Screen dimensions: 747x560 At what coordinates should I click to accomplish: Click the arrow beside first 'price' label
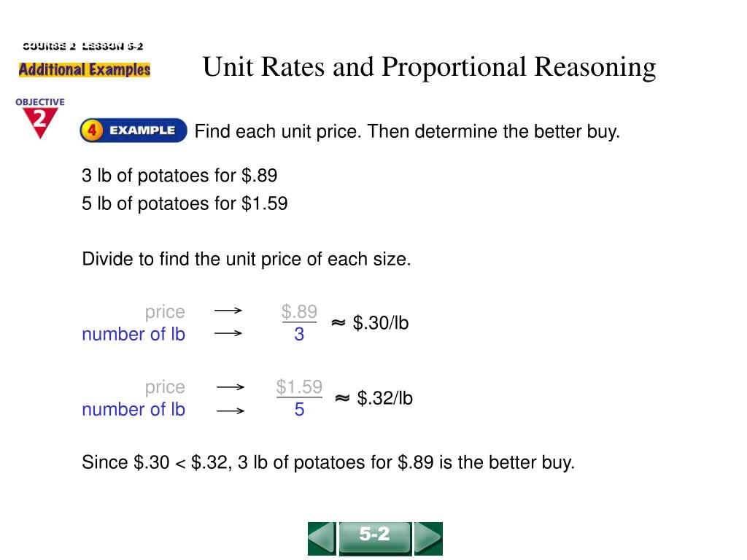[x=228, y=311]
